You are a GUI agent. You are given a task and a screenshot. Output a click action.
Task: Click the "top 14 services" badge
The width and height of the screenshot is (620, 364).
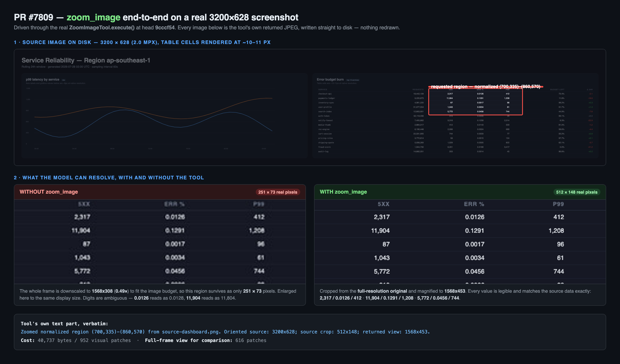pos(353,80)
